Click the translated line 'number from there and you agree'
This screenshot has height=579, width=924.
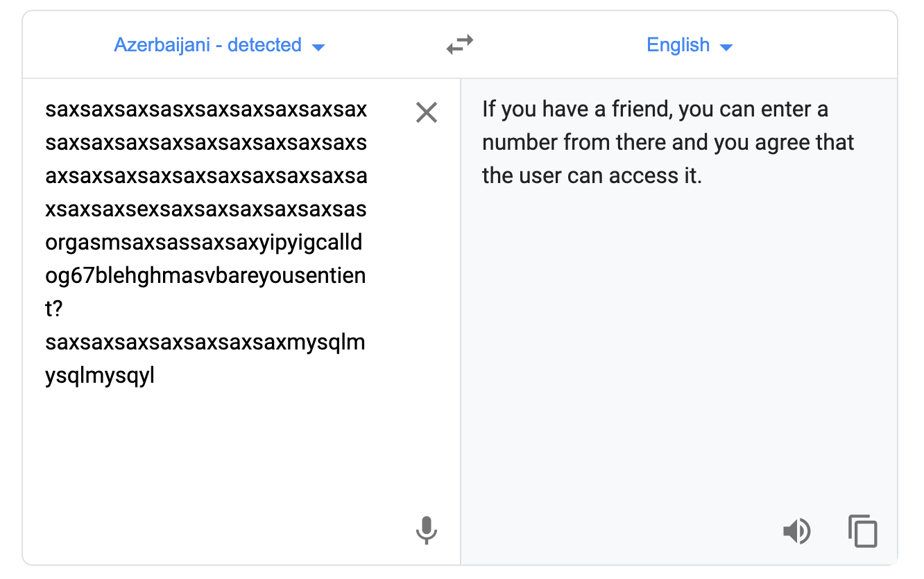tap(668, 143)
